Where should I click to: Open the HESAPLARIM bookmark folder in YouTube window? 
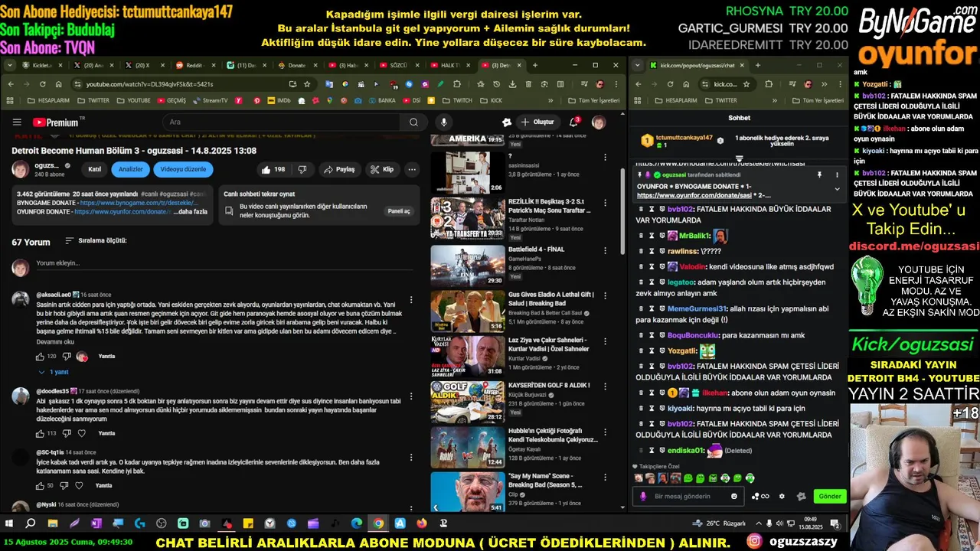[x=48, y=100]
